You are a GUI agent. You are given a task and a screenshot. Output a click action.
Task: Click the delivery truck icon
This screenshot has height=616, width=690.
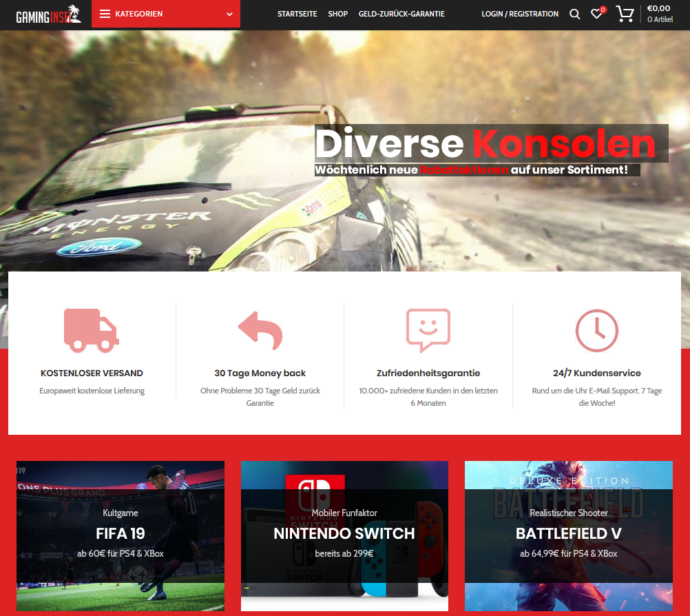[x=92, y=330]
